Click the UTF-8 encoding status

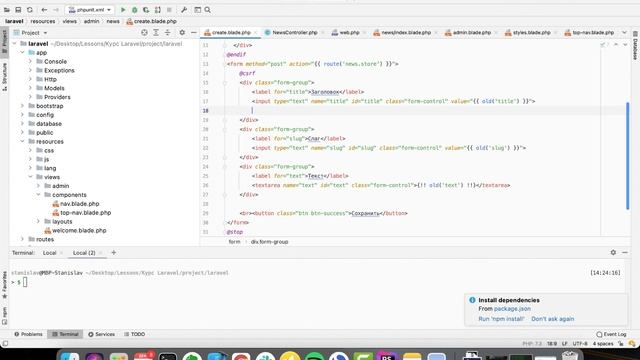click(580, 344)
